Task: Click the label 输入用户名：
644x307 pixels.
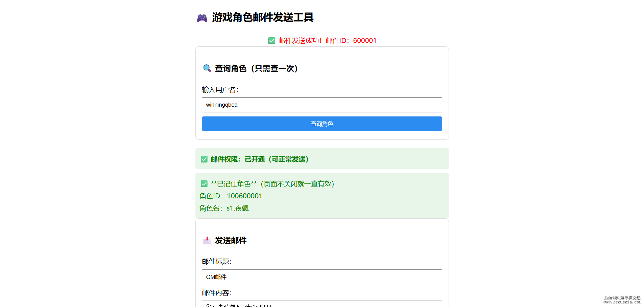Action: [220, 90]
